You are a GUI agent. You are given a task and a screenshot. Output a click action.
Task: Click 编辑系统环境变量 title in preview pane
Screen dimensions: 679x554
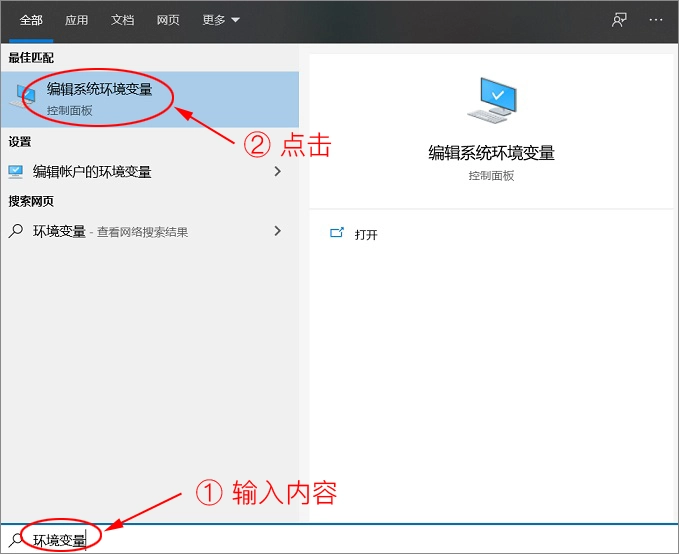coord(491,153)
